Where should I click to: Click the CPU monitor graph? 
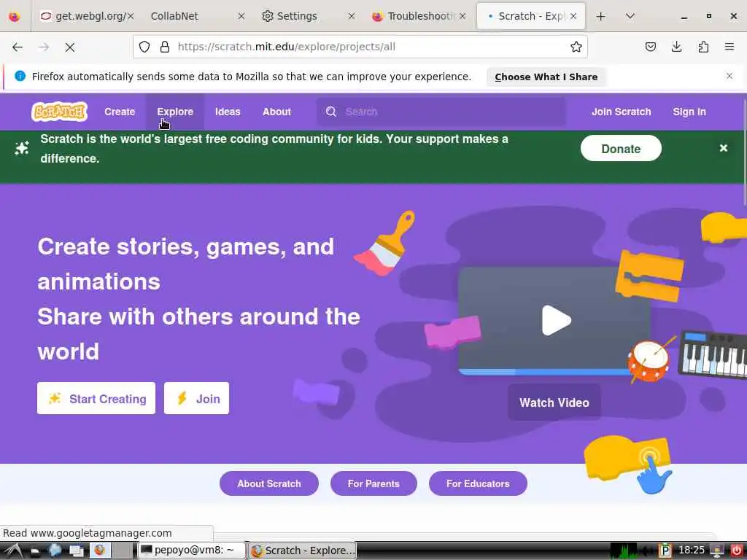point(624,551)
